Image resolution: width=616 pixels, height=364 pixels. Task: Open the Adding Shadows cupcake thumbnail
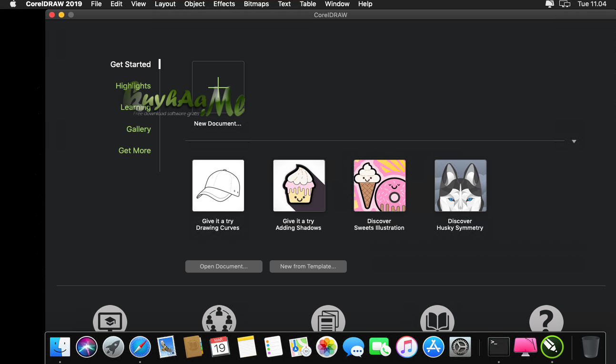pyautogui.click(x=299, y=186)
